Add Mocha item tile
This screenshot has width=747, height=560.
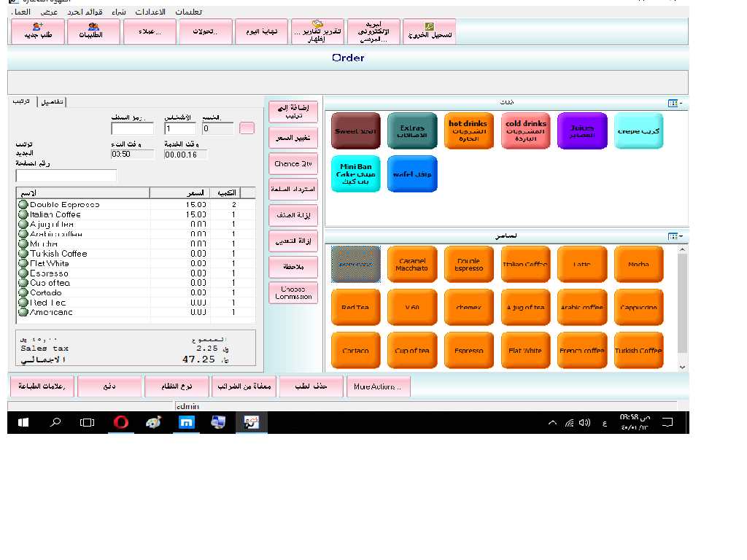pos(638,264)
